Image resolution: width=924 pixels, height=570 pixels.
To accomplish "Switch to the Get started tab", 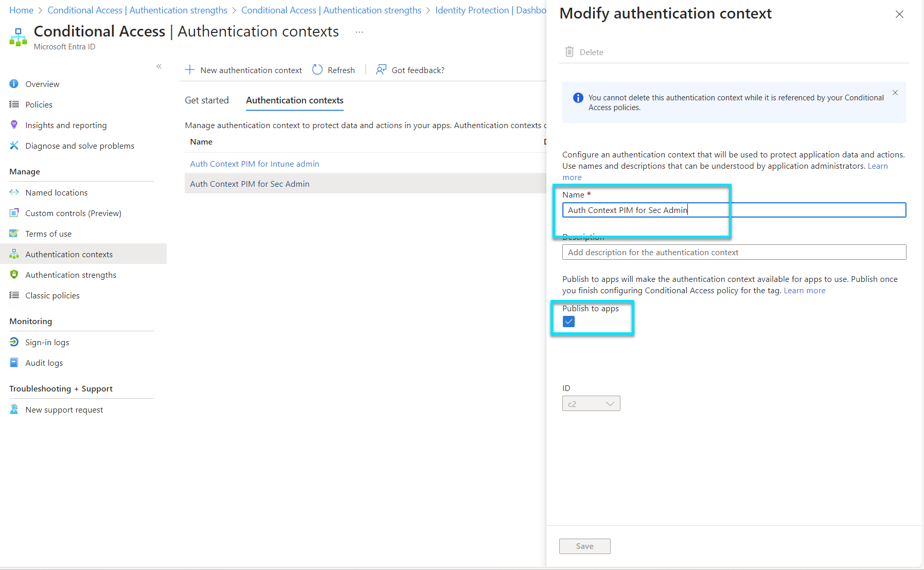I will pyautogui.click(x=207, y=100).
